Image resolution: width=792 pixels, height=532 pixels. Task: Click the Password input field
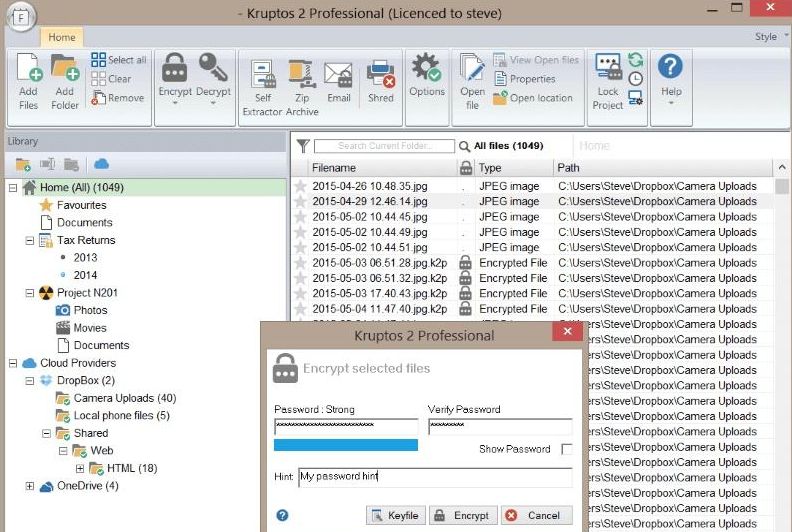tap(346, 426)
